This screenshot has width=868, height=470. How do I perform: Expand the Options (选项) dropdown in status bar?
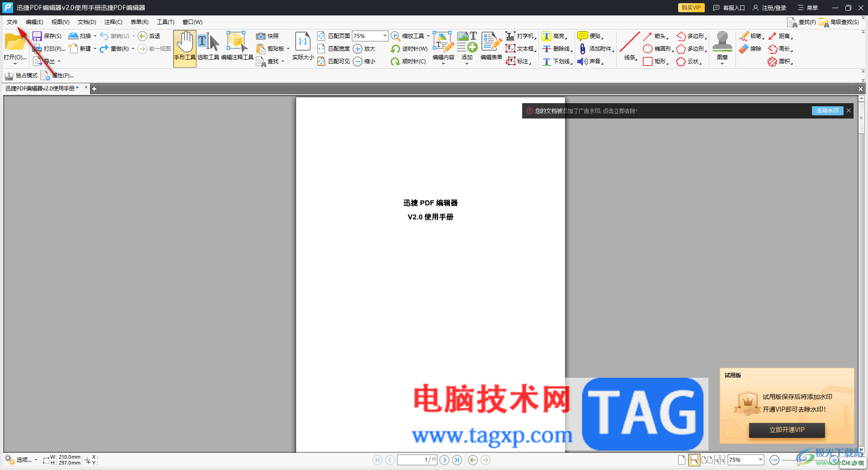pyautogui.click(x=36, y=460)
